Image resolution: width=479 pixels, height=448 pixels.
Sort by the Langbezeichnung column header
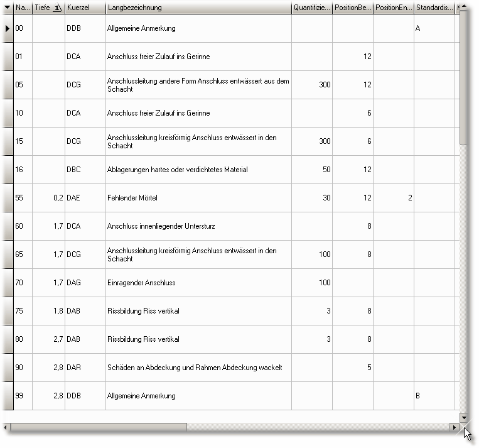coord(198,8)
